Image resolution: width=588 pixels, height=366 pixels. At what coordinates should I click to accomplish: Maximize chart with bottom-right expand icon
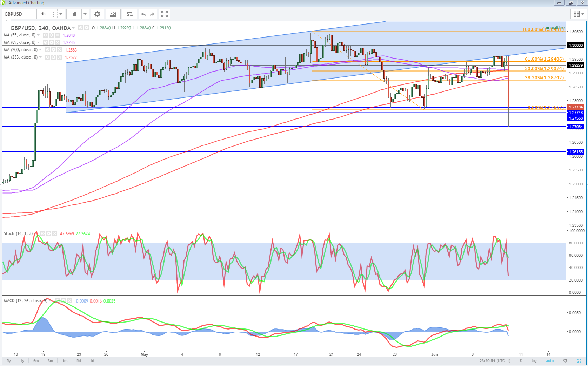[x=579, y=361]
